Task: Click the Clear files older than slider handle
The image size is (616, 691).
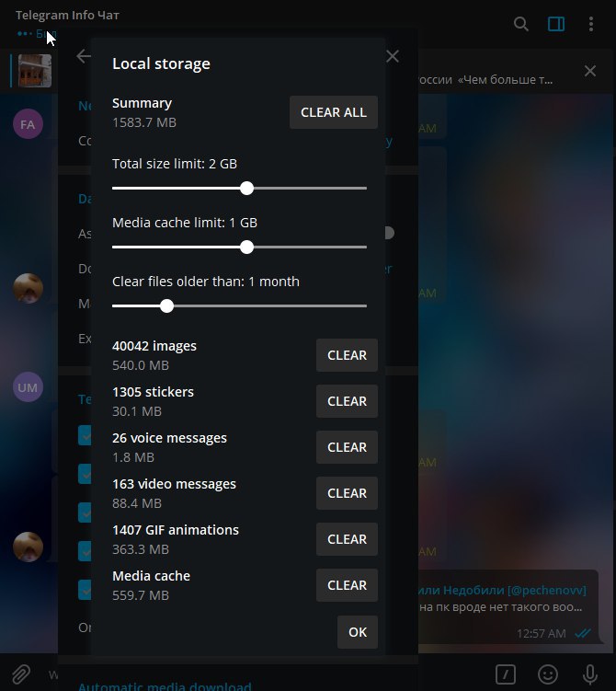Action: pyautogui.click(x=167, y=305)
